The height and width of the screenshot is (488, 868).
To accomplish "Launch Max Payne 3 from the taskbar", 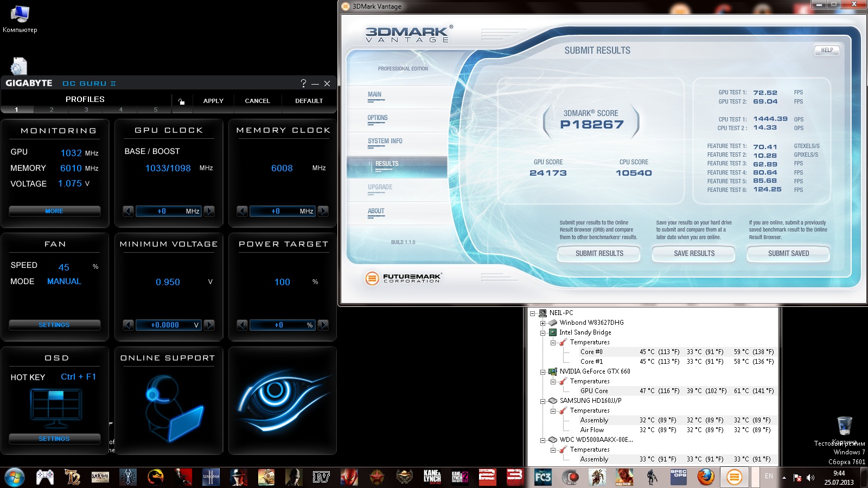I will (x=624, y=477).
